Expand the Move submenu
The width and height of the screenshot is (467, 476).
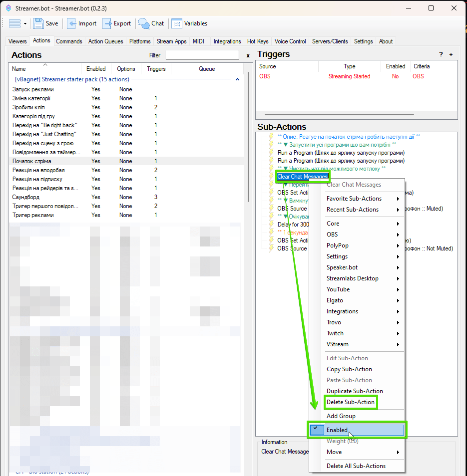[363, 452]
